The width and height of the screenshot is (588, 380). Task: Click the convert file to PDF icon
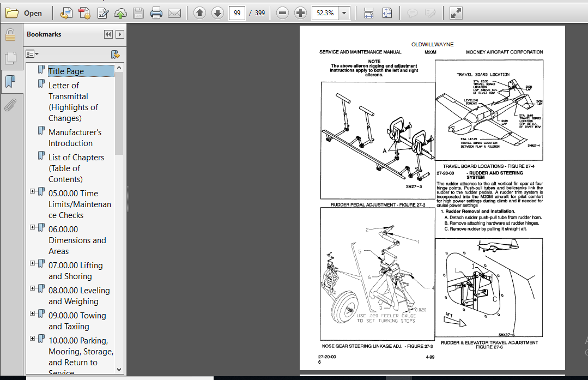coord(66,13)
